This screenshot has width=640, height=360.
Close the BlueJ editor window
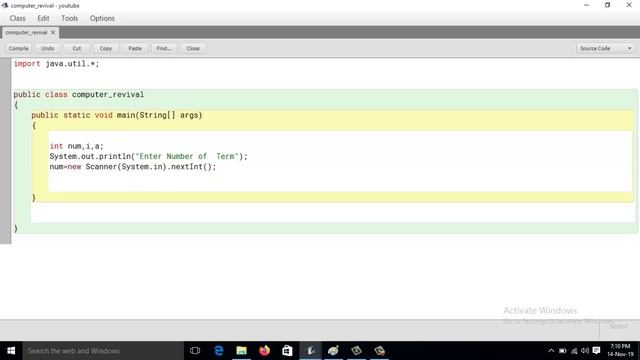click(x=629, y=5)
